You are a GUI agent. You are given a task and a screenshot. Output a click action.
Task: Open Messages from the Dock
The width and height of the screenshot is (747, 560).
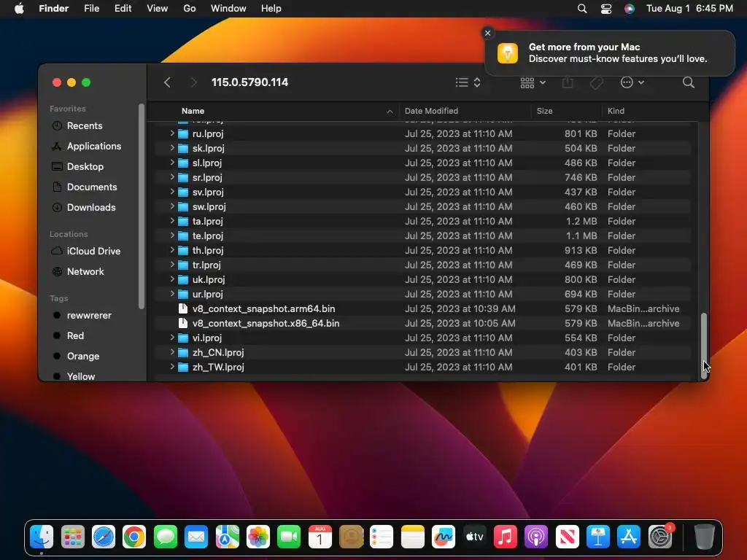[166, 537]
